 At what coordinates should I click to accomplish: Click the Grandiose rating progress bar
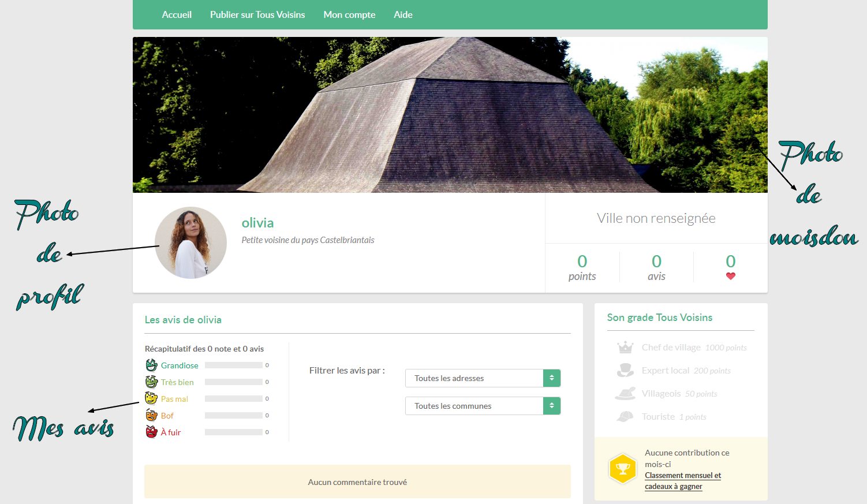tap(233, 365)
